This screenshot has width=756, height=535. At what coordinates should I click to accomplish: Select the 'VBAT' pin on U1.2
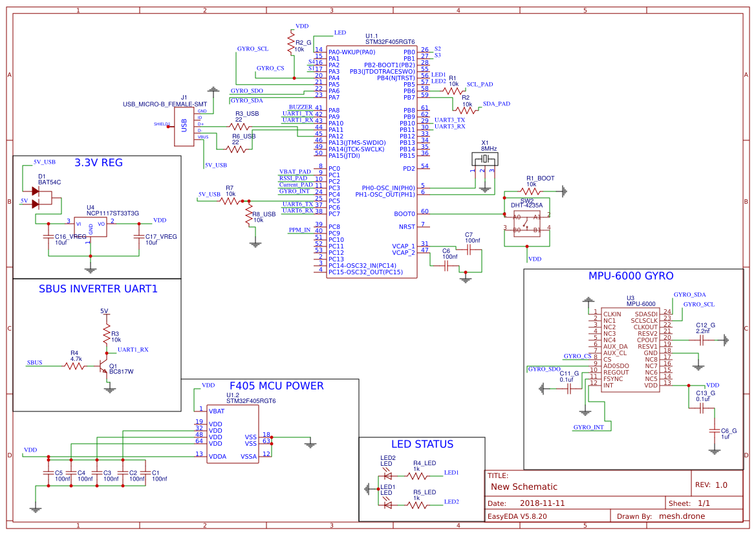[217, 411]
